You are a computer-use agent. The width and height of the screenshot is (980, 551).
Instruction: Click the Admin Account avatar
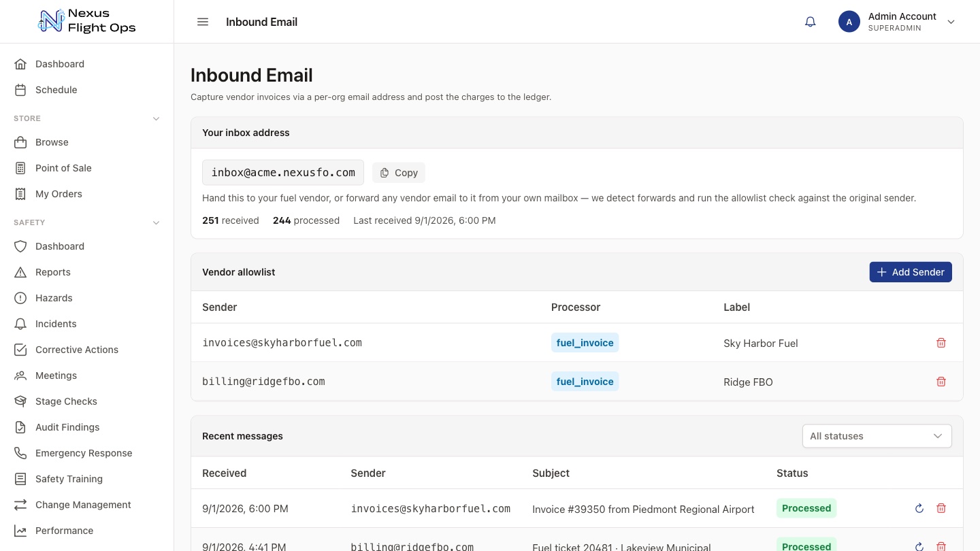tap(849, 22)
